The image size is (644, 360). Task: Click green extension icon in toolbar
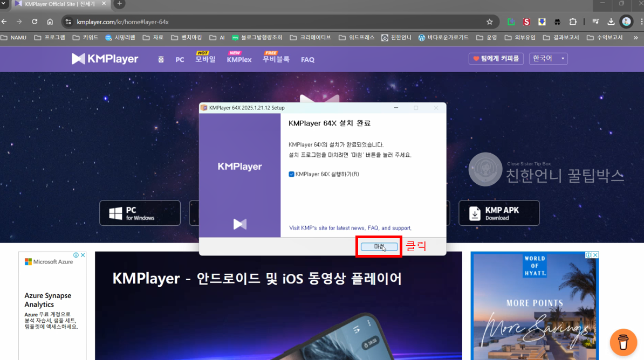pos(511,22)
